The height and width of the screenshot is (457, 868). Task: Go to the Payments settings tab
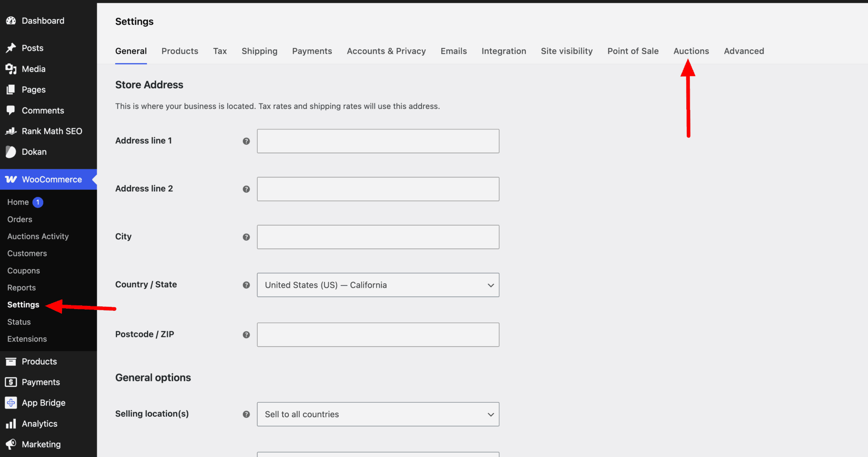(x=312, y=51)
